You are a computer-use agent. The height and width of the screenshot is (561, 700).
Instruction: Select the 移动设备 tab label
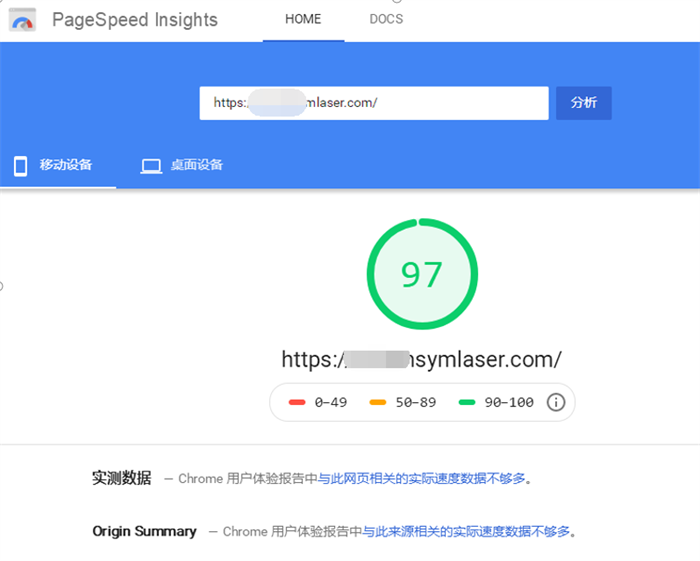[66, 165]
